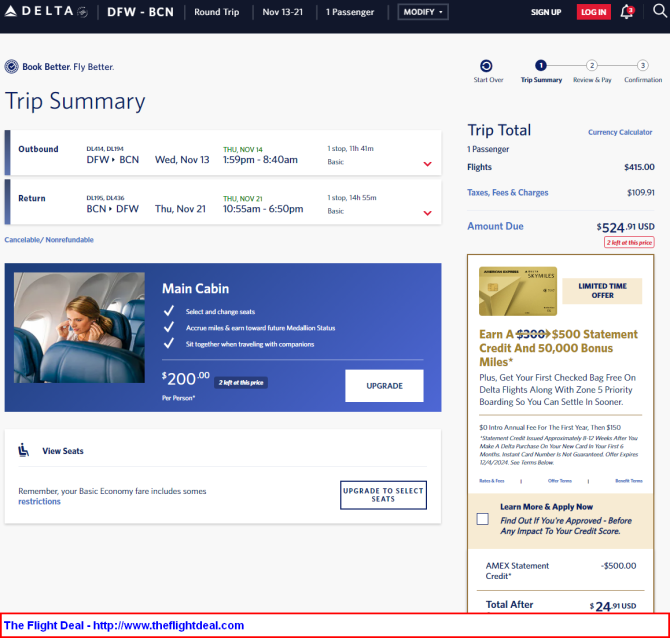Click the Nov 13-21 dates
Image resolution: width=670 pixels, height=638 pixels.
coord(282,12)
